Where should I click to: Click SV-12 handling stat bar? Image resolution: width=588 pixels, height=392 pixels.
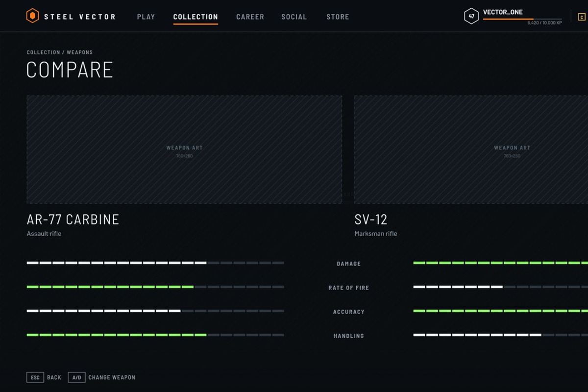click(x=500, y=335)
